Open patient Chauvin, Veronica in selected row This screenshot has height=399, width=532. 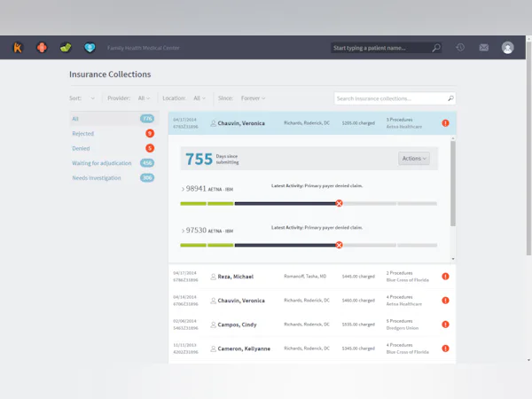click(x=241, y=123)
